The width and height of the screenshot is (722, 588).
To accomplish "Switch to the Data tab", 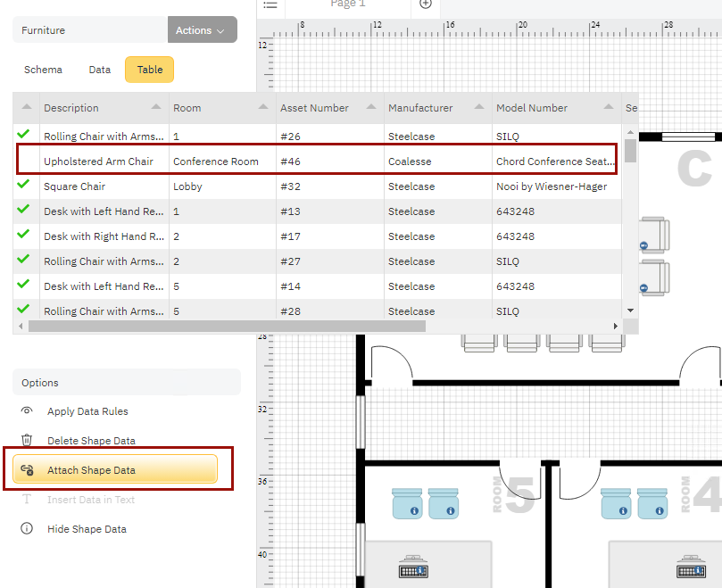I will (99, 69).
